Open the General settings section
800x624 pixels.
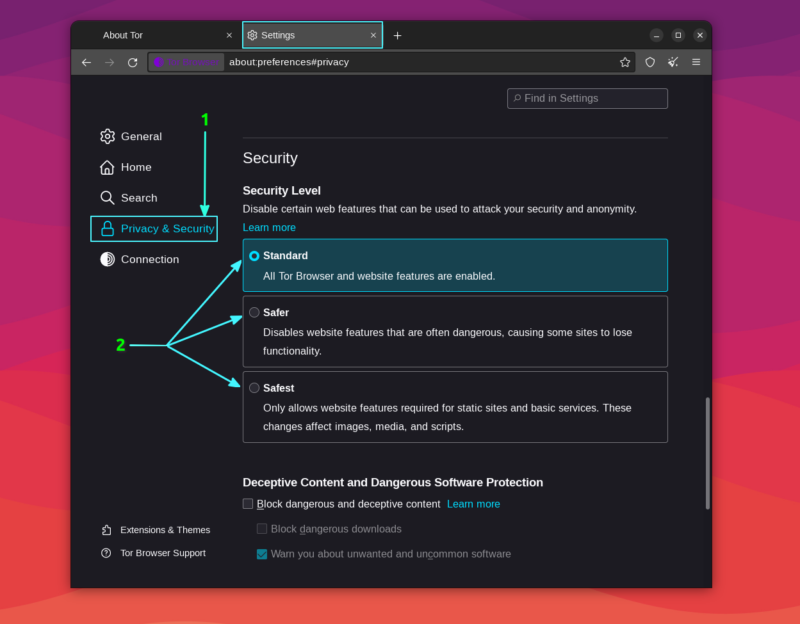tap(135, 136)
